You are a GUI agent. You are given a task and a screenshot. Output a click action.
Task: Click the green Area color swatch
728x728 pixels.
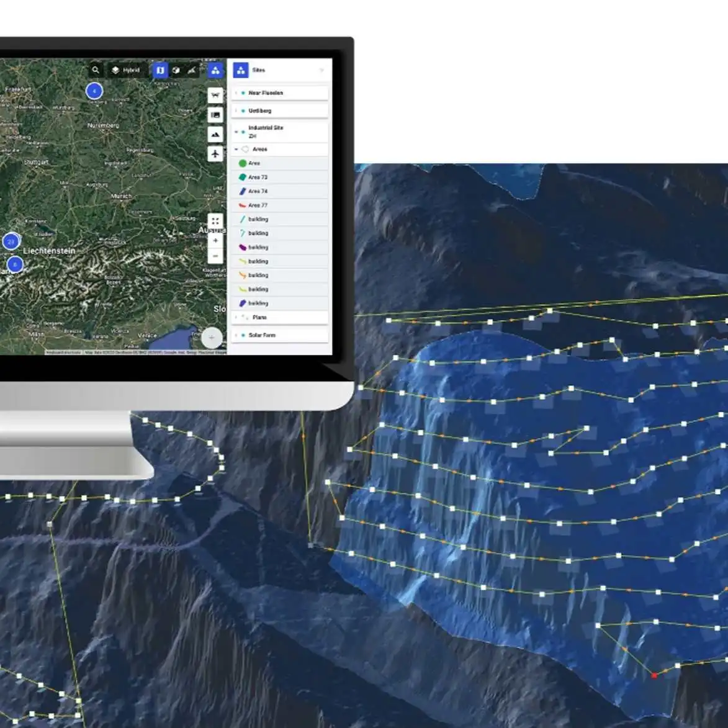pyautogui.click(x=243, y=163)
